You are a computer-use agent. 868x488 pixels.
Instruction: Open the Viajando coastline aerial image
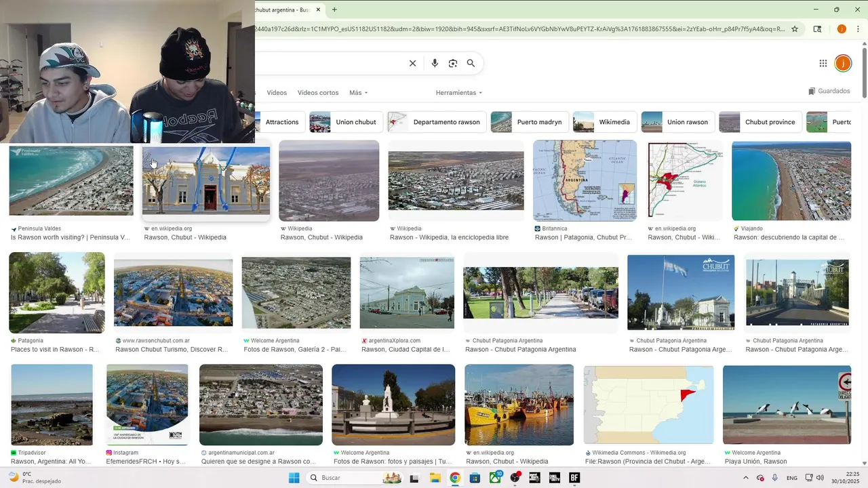pyautogui.click(x=791, y=181)
